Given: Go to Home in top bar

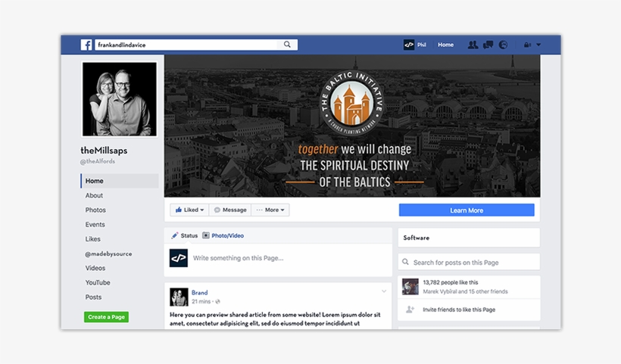Looking at the screenshot, I should [x=445, y=45].
